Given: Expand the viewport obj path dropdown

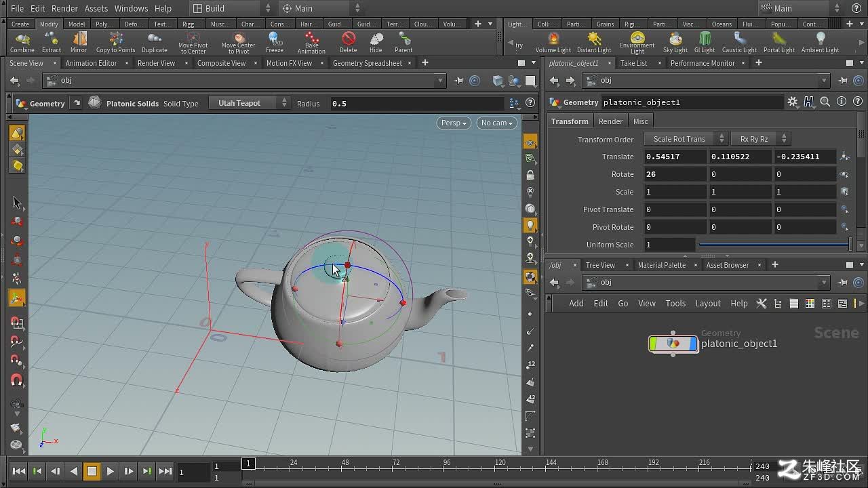Looking at the screenshot, I should point(440,81).
